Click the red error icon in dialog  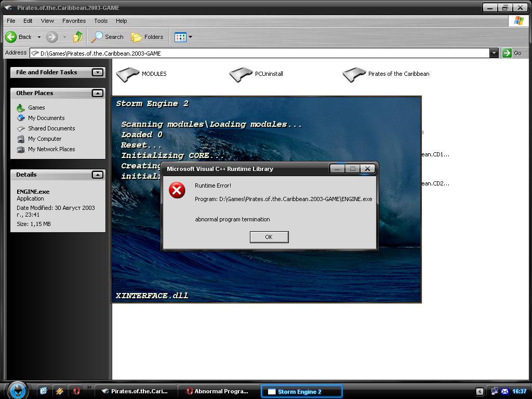(177, 190)
